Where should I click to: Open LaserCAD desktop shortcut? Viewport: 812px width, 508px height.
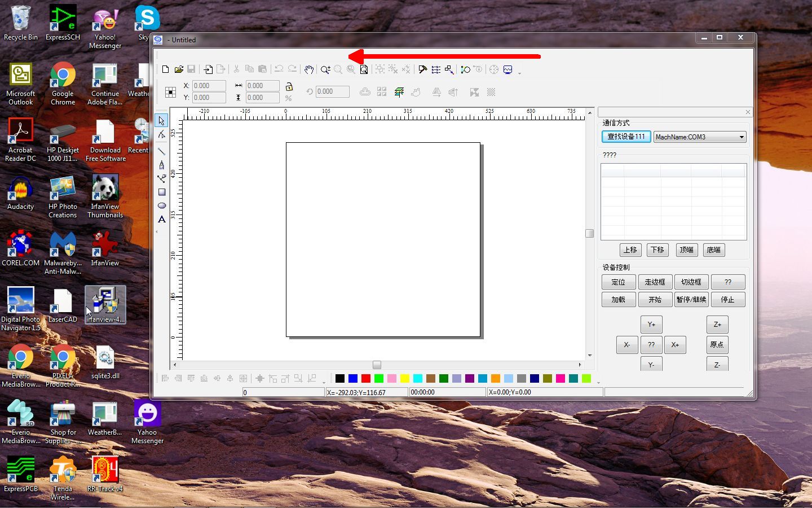click(x=63, y=306)
